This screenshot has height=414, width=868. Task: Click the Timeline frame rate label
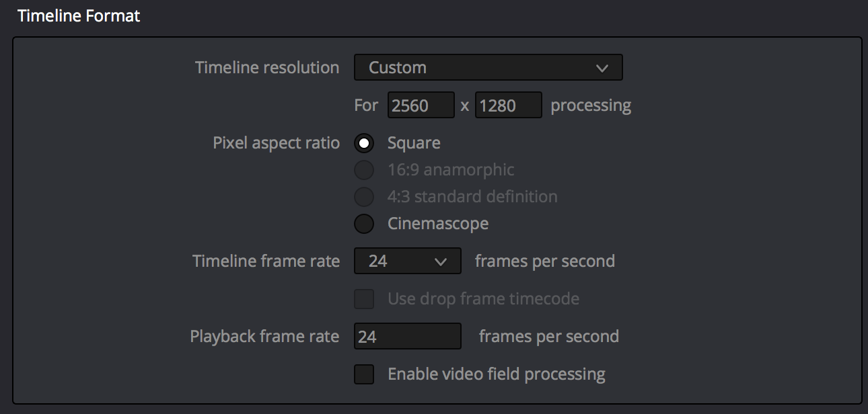tap(266, 261)
